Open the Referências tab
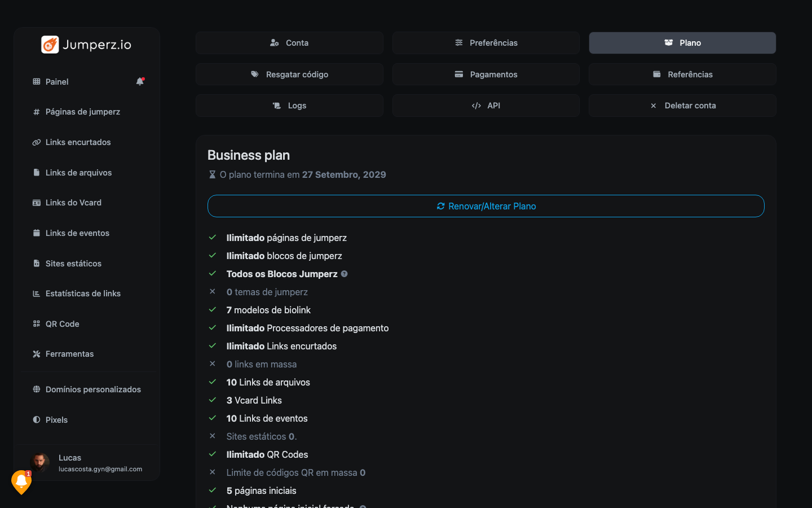Screen dimensions: 812x508 [682, 75]
